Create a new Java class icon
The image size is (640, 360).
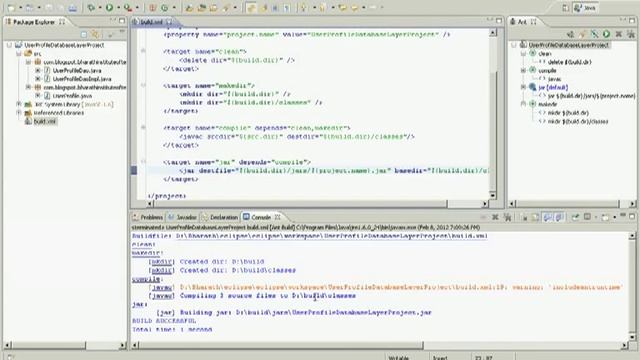coord(164,7)
